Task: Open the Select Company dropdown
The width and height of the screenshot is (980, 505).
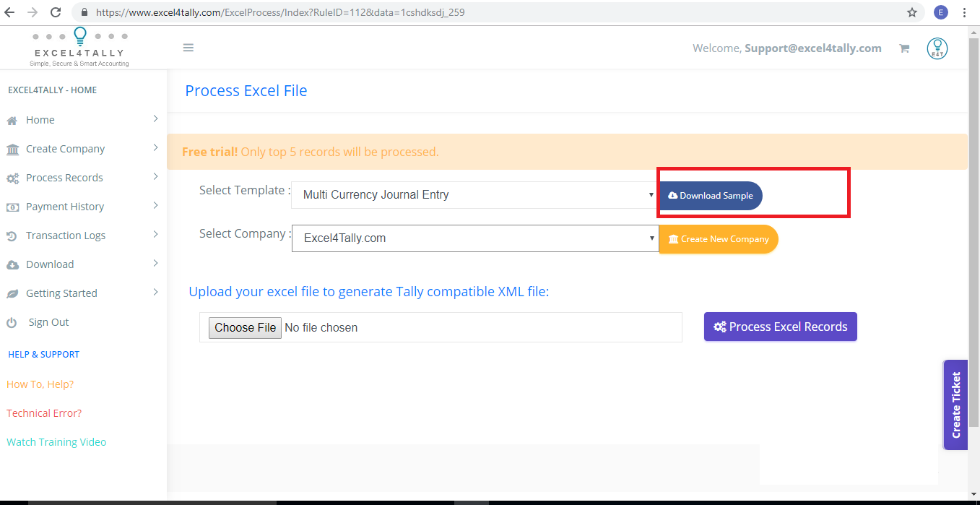Action: click(x=475, y=238)
